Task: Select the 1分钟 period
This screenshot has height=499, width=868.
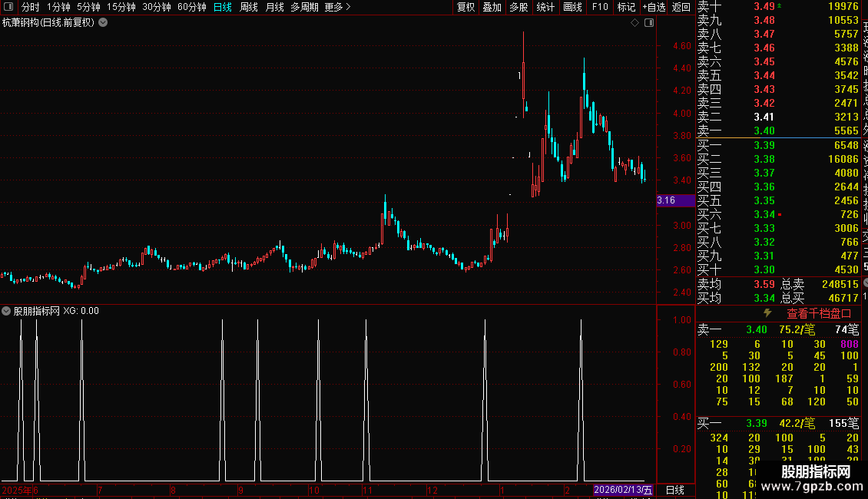Action: coord(58,7)
